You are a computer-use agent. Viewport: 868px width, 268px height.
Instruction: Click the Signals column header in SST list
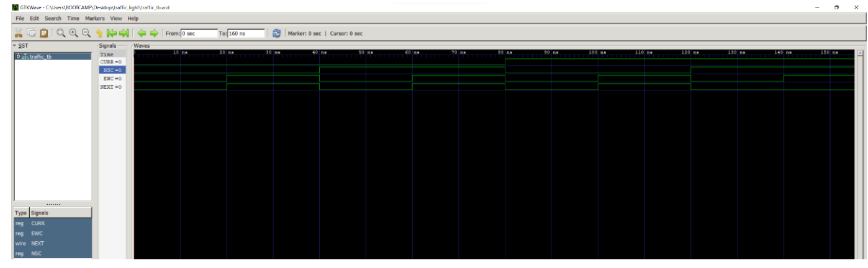[x=60, y=213]
